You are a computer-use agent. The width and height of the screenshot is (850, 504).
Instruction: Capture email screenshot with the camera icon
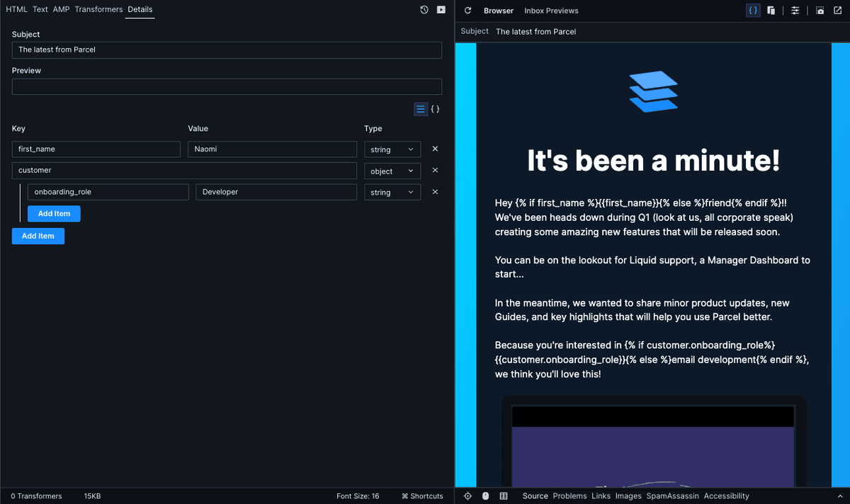[x=819, y=10]
